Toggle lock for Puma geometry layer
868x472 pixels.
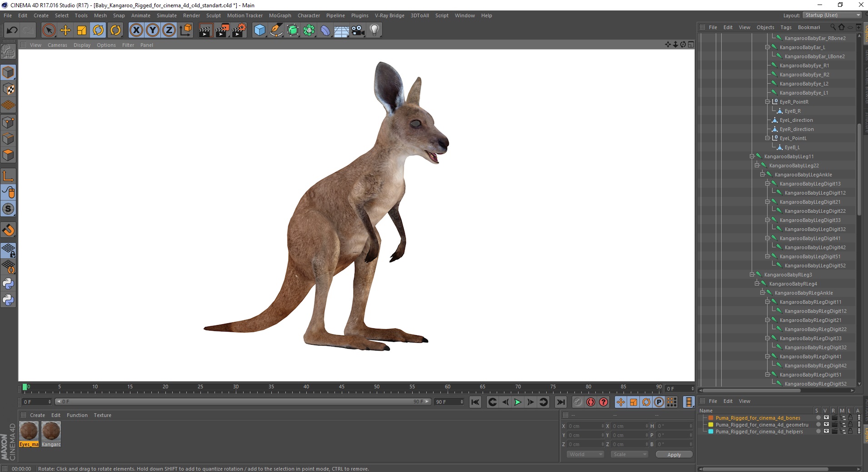tap(850, 425)
